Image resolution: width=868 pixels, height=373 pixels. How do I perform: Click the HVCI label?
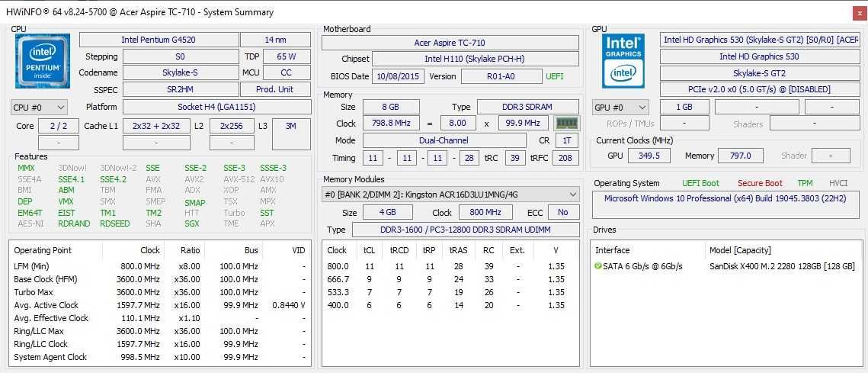pyautogui.click(x=838, y=184)
